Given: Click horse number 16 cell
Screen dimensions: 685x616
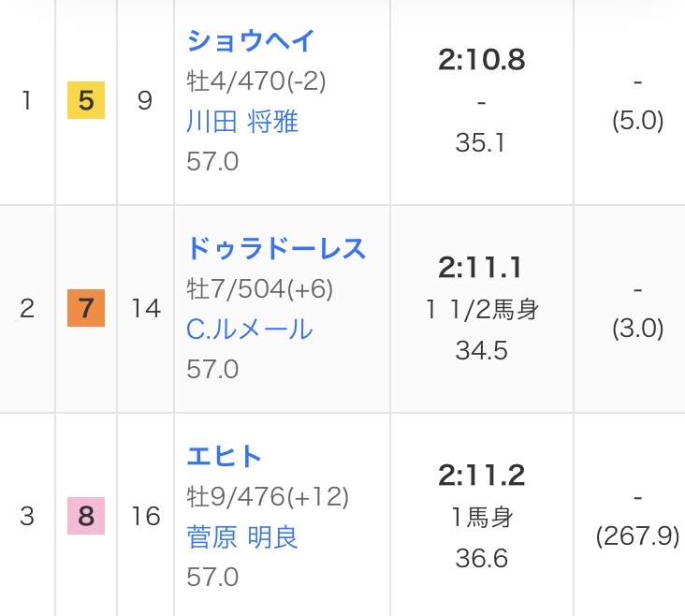Looking at the screenshot, I should (x=146, y=516).
